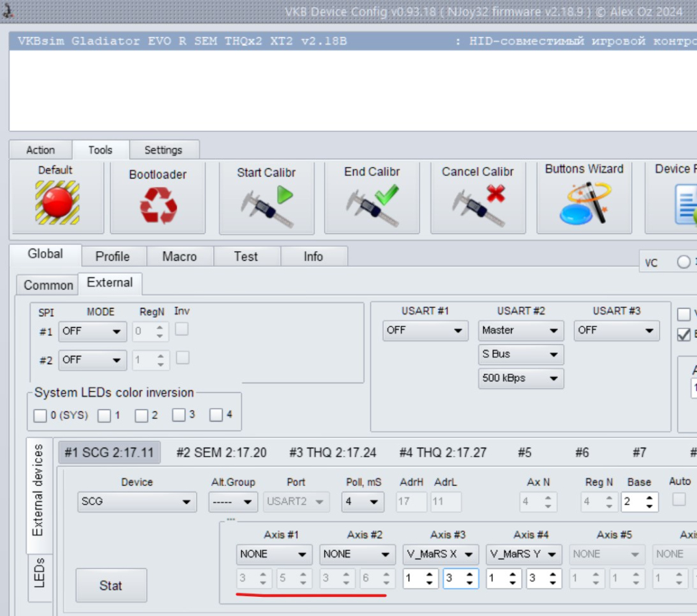Click the Stat button
697x616 pixels.
coord(111,586)
